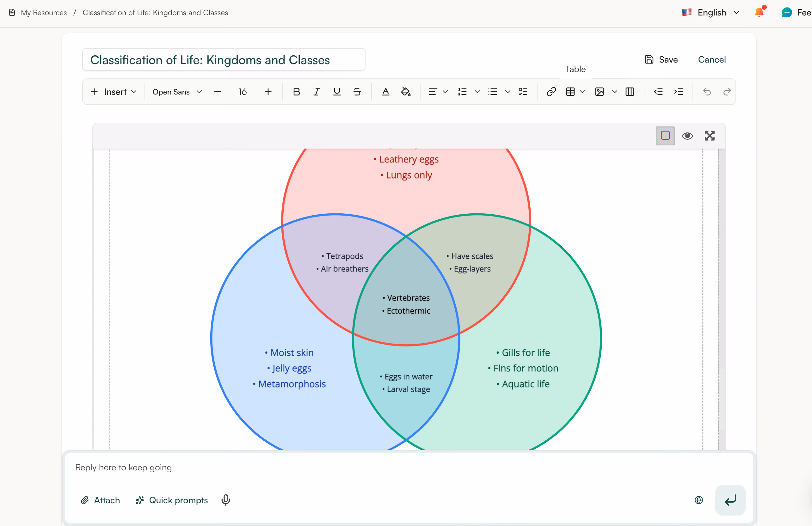Click the text alignment icon

[433, 92]
